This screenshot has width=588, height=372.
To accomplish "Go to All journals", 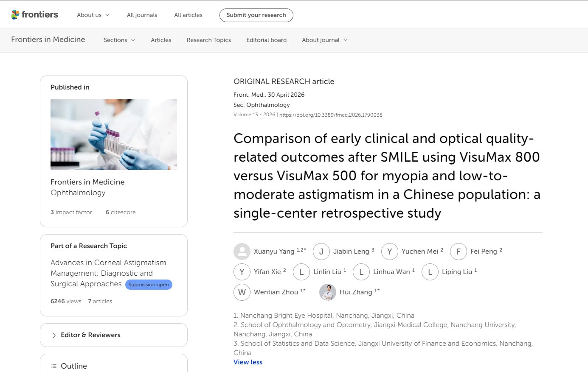I will (142, 15).
